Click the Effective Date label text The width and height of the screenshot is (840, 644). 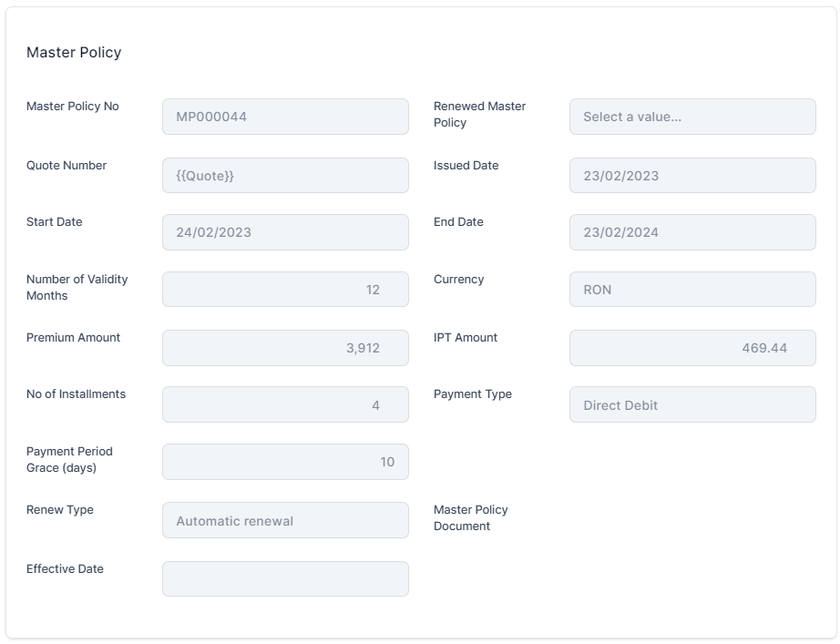coord(65,569)
